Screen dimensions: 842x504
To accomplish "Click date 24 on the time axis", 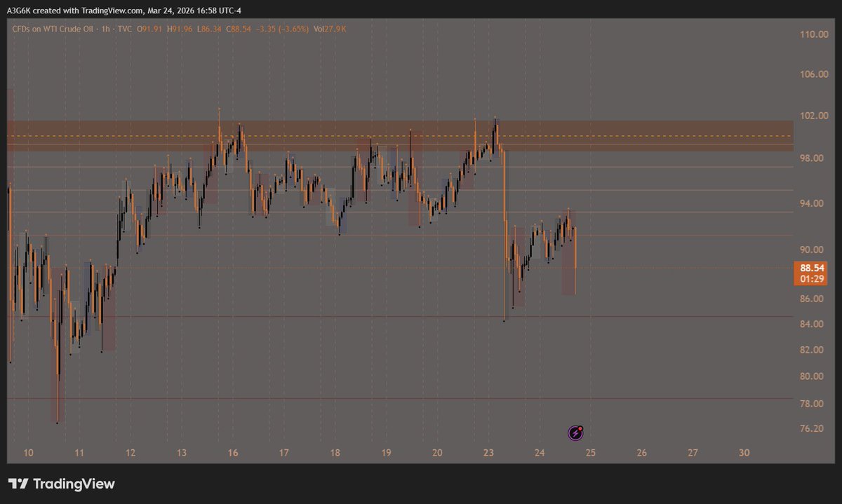I will 540,453.
